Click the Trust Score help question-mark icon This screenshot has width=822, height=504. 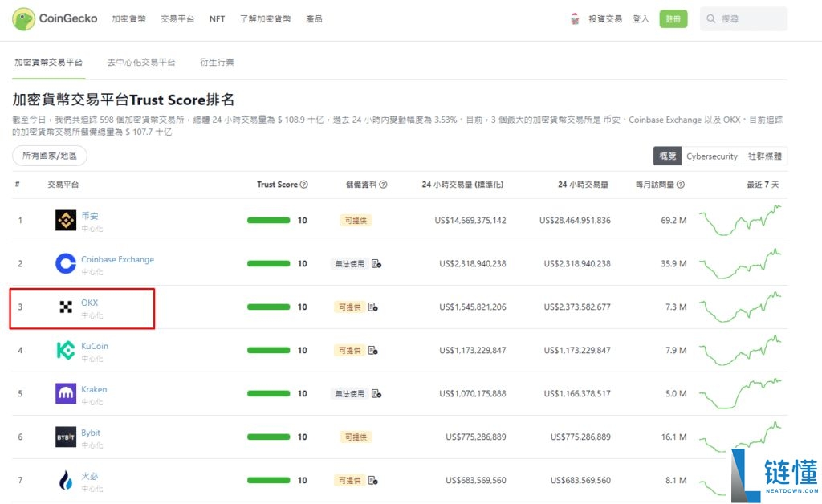tap(304, 185)
